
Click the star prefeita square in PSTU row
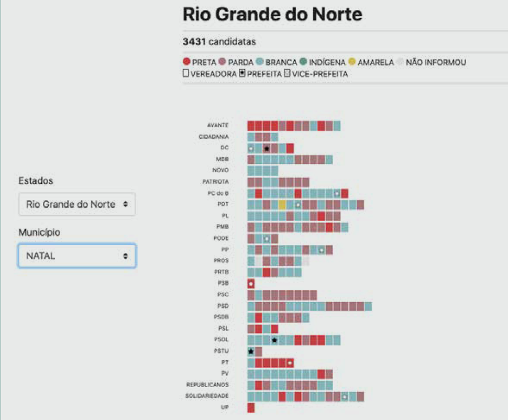[251, 351]
